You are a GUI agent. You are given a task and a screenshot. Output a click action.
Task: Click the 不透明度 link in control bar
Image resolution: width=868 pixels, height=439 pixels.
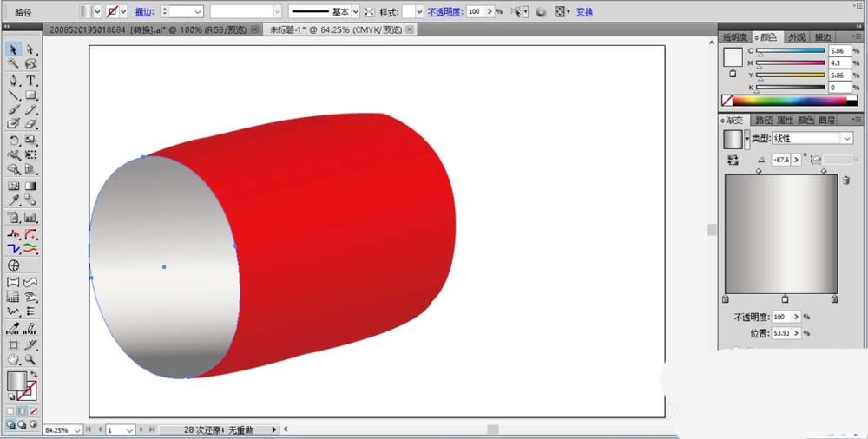445,12
